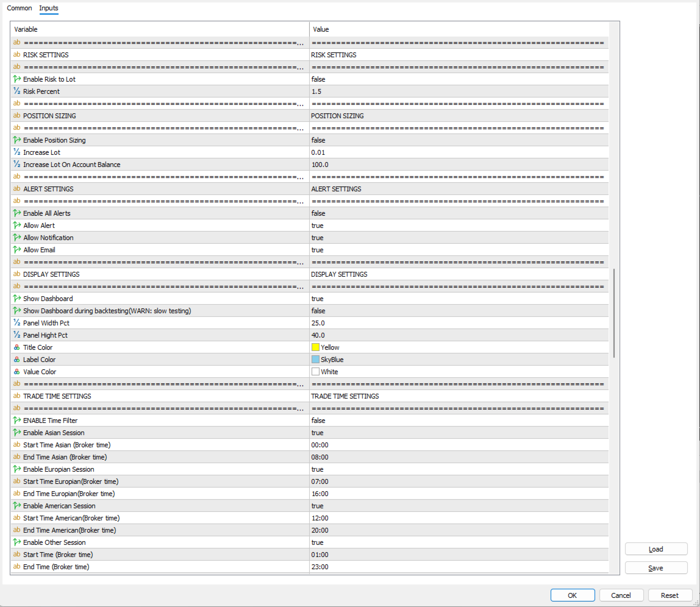This screenshot has height=607, width=700.
Task: Click the fraction icon beside Panel Hight Pct
Action: point(17,335)
